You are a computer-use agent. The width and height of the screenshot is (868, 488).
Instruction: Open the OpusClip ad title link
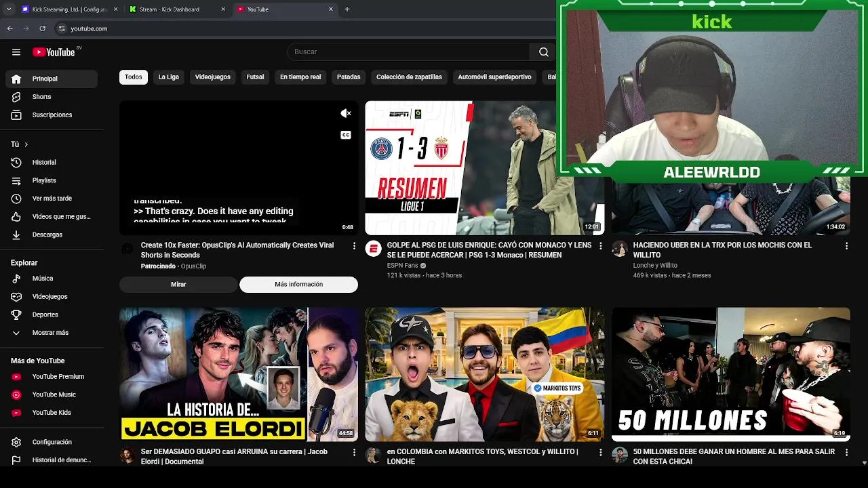coord(237,250)
